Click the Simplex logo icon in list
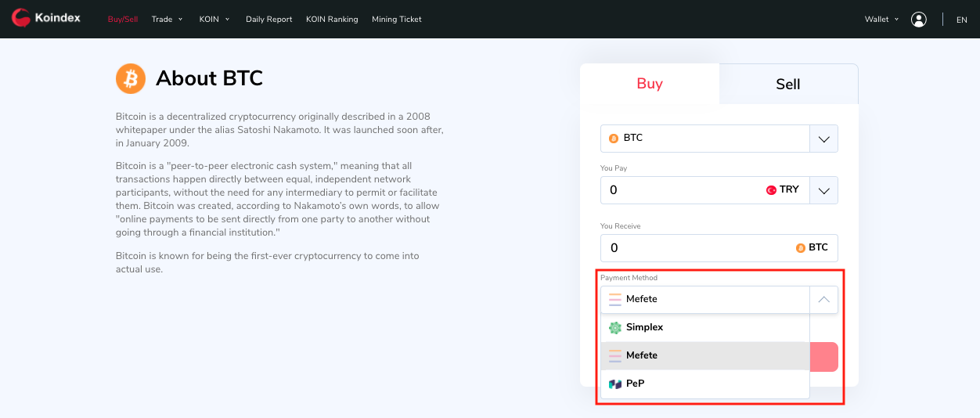This screenshot has height=418, width=980. (x=615, y=328)
